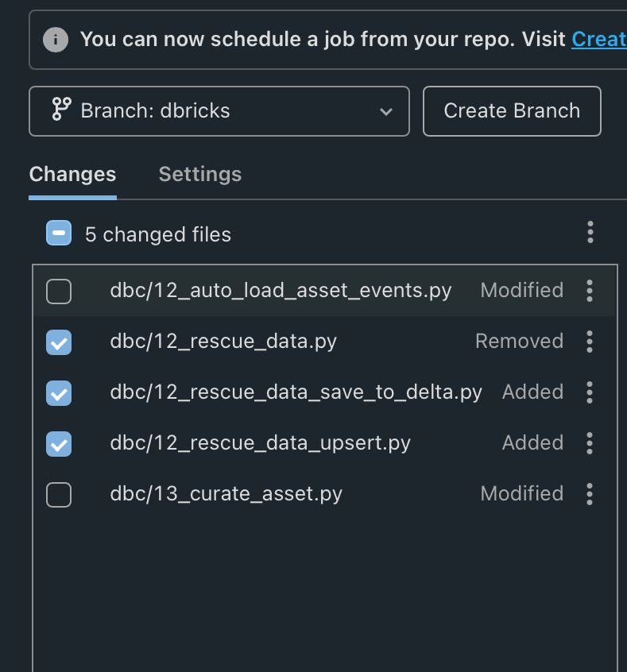Enable the 13_curate_asset.py checkbox
Image resolution: width=627 pixels, height=672 pixels.
pyautogui.click(x=59, y=495)
